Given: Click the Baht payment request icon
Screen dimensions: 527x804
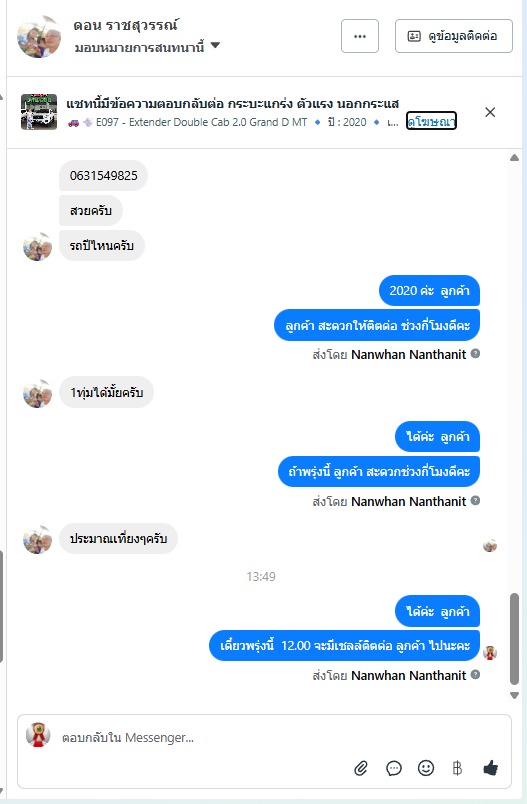Looking at the screenshot, I should (x=457, y=768).
